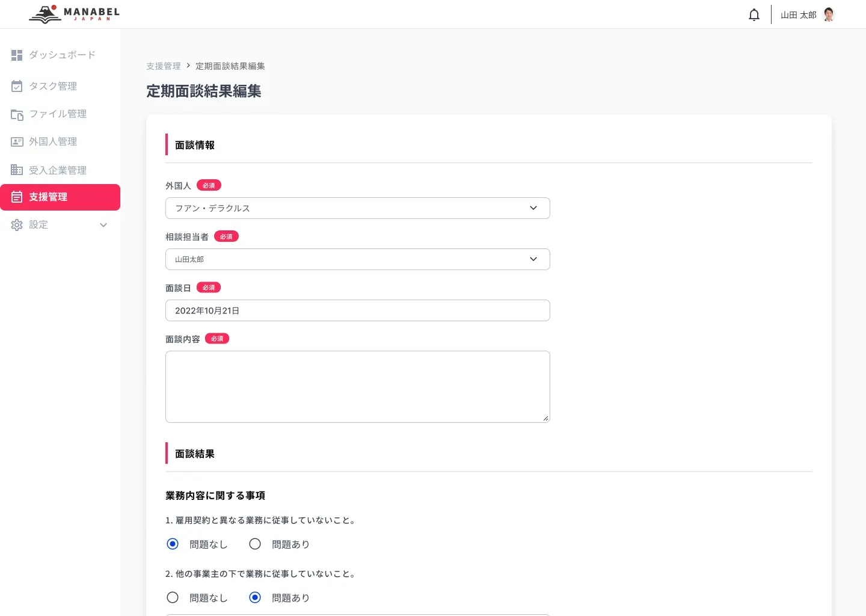The height and width of the screenshot is (616, 866).
Task: Open 設定 using the gear icon
Action: pyautogui.click(x=16, y=224)
